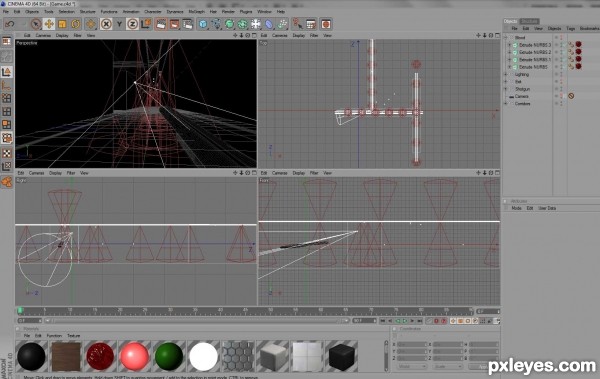The height and width of the screenshot is (379, 600).
Task: Click the Undo arrow in the toolbar
Action: point(10,24)
